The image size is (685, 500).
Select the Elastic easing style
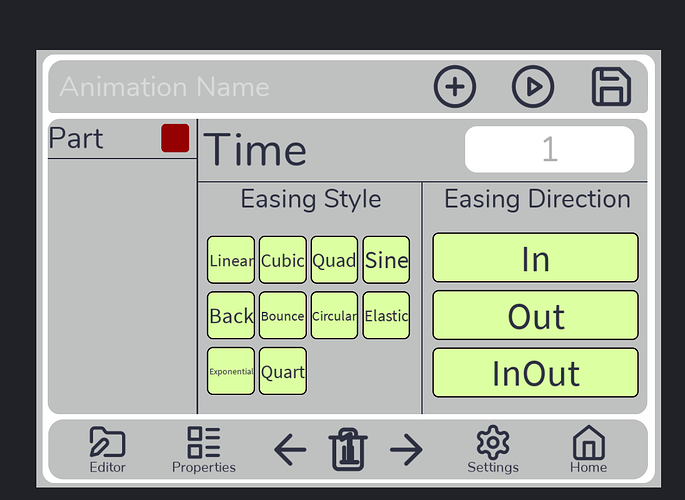[x=386, y=316]
